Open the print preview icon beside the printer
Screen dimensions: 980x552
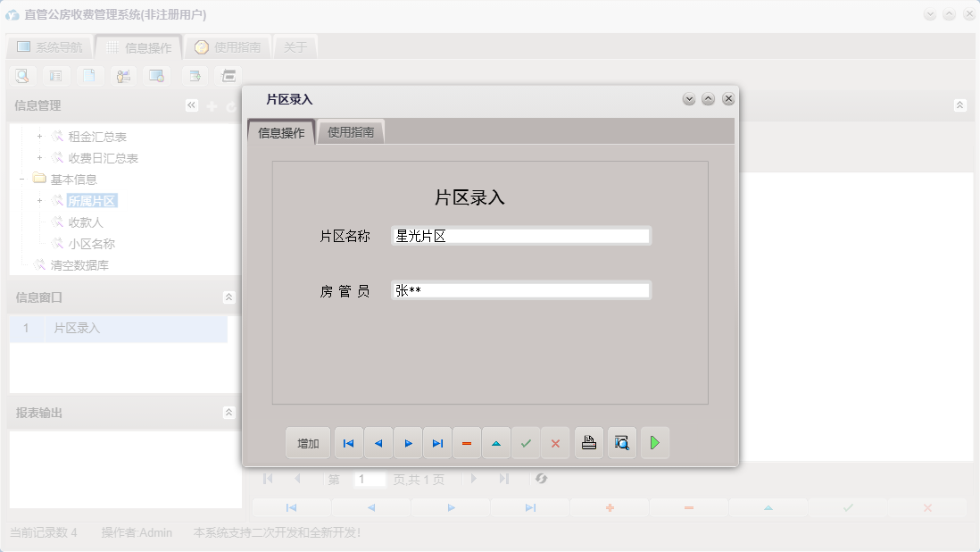point(621,442)
